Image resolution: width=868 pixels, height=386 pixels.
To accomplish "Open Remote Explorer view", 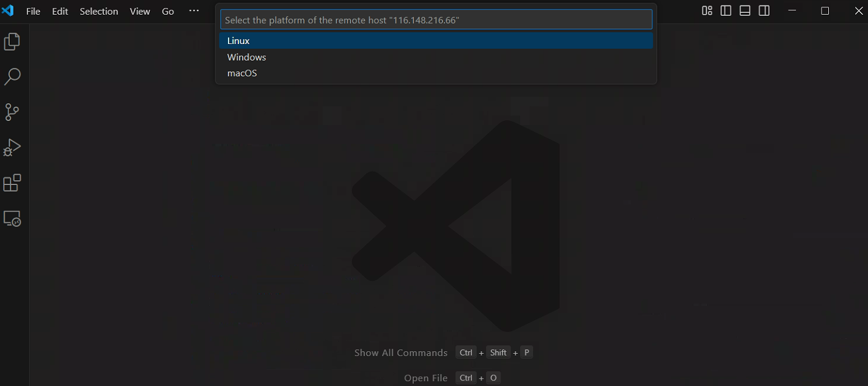I will click(x=12, y=219).
